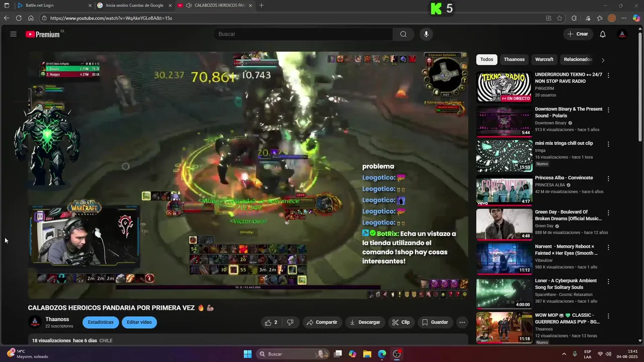Focus the Buscar search field

(x=303, y=34)
